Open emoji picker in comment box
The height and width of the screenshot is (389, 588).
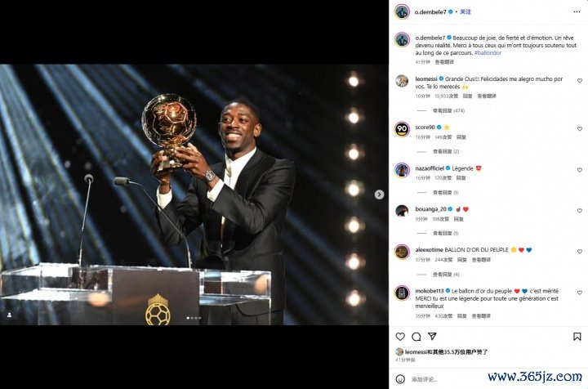point(400,379)
